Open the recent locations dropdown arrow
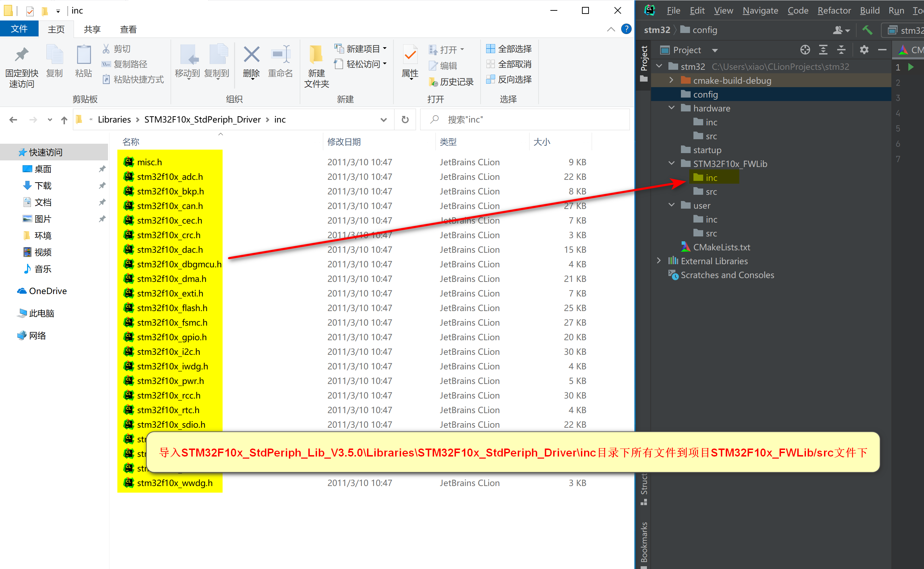The image size is (924, 569). [50, 120]
